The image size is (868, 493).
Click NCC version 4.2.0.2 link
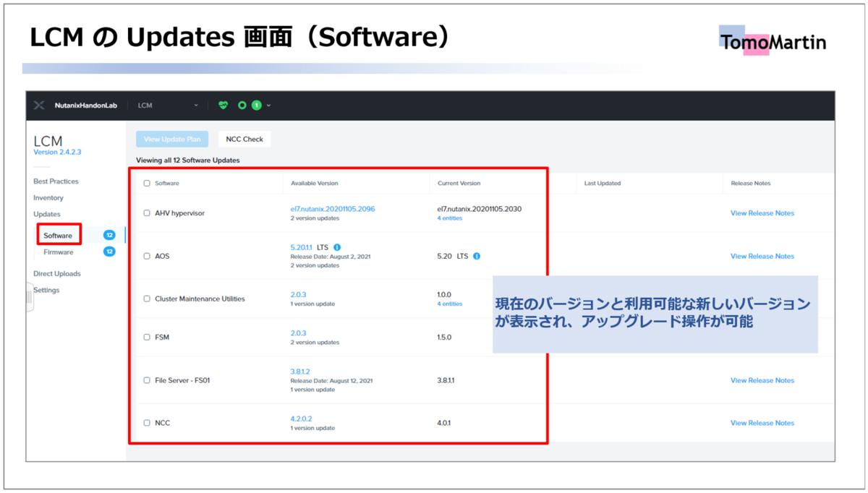[x=302, y=419]
